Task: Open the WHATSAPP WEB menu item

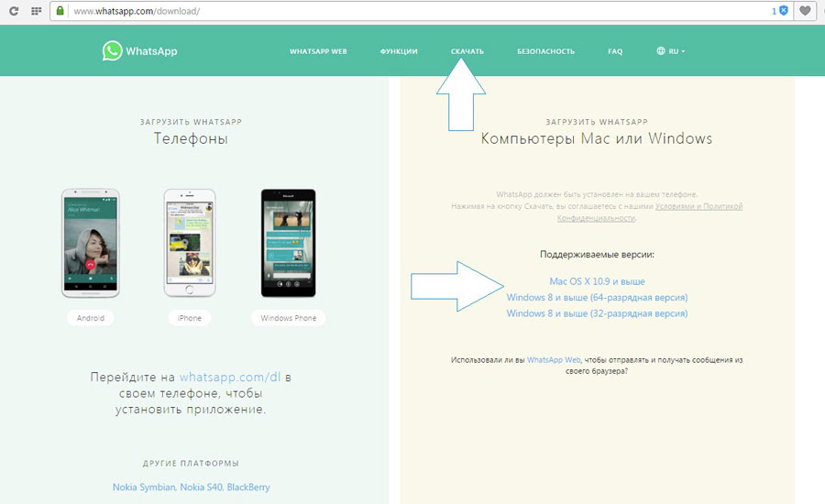Action: 318,51
